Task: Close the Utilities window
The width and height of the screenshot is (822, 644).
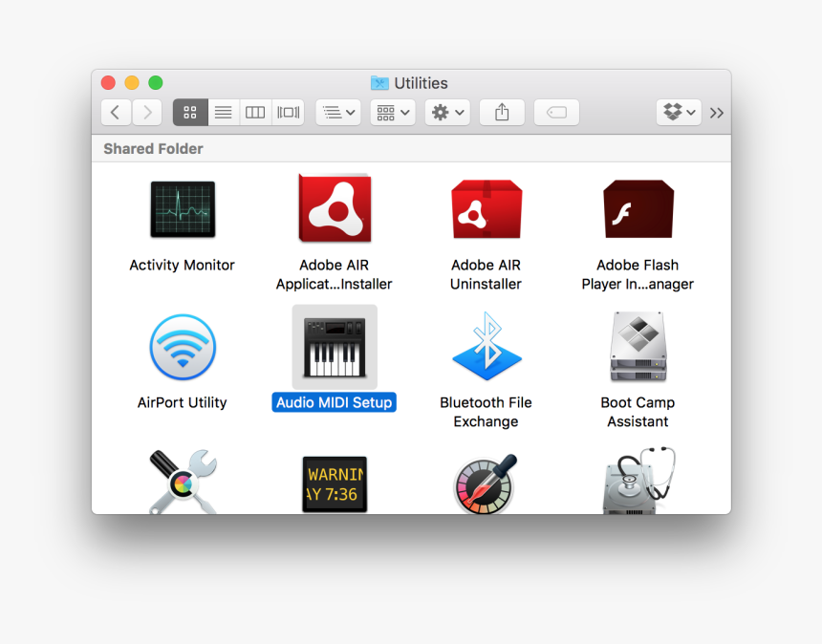Action: pos(109,83)
